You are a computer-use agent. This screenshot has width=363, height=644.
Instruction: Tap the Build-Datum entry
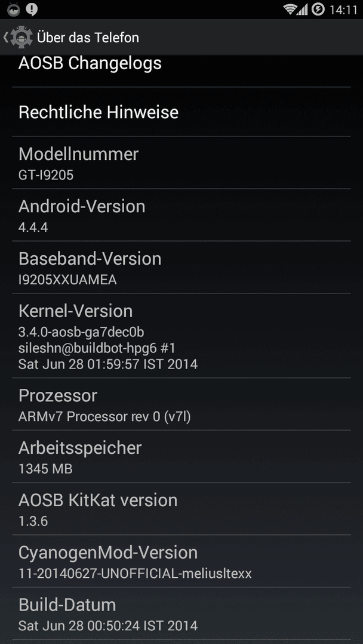181,613
